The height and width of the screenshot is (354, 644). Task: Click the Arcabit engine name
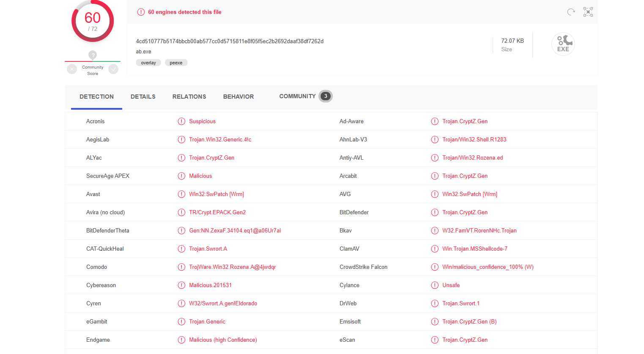(x=348, y=176)
